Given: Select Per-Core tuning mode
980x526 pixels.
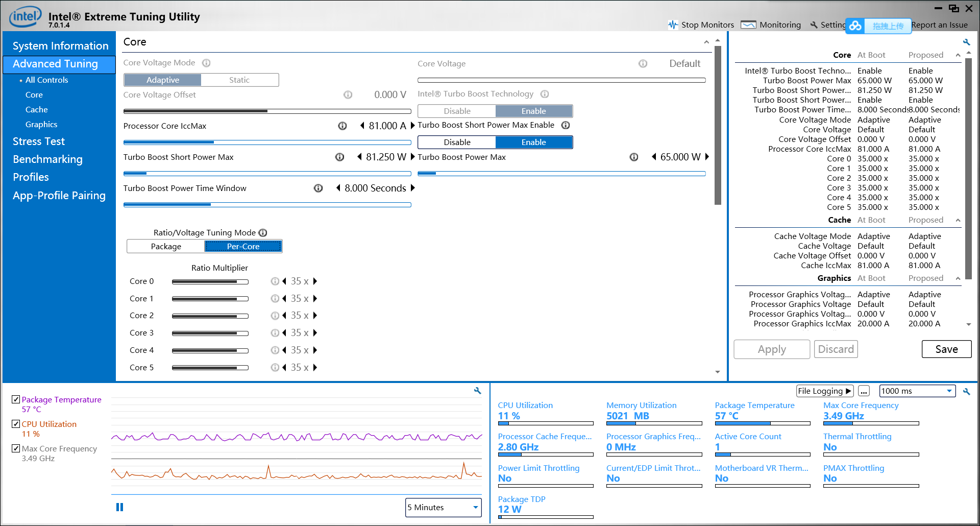Looking at the screenshot, I should click(x=243, y=246).
